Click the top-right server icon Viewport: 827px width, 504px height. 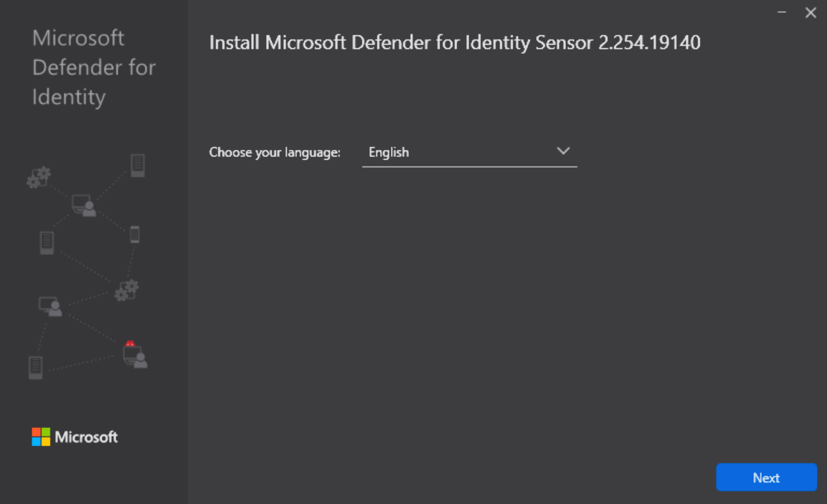138,165
